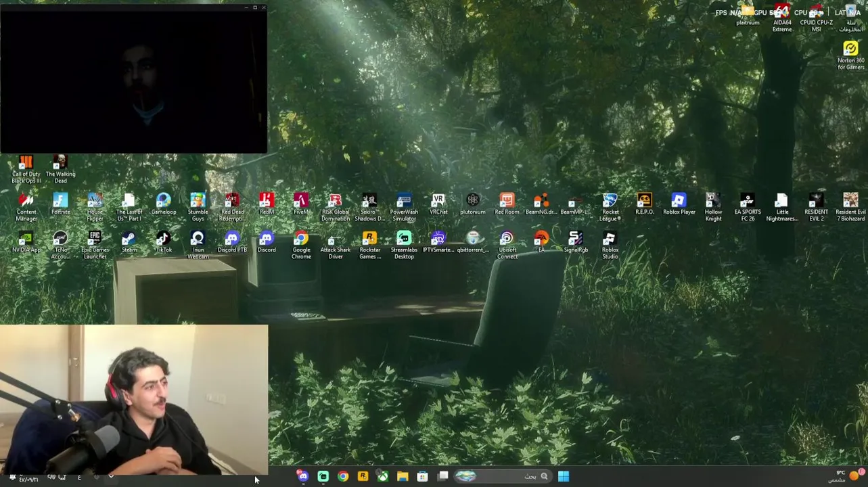Select the plaitnium folder icon
This screenshot has height=487, width=868.
[x=748, y=15]
